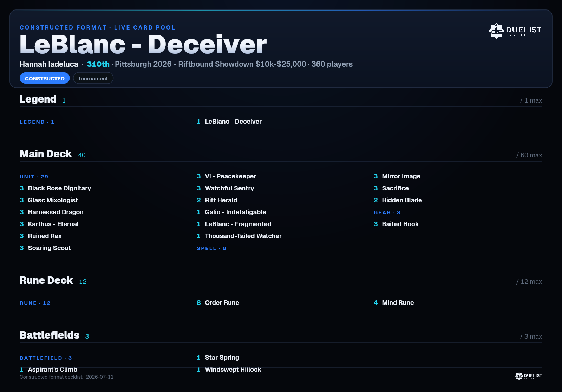
Task: Click the 310th placement text
Action: point(98,64)
